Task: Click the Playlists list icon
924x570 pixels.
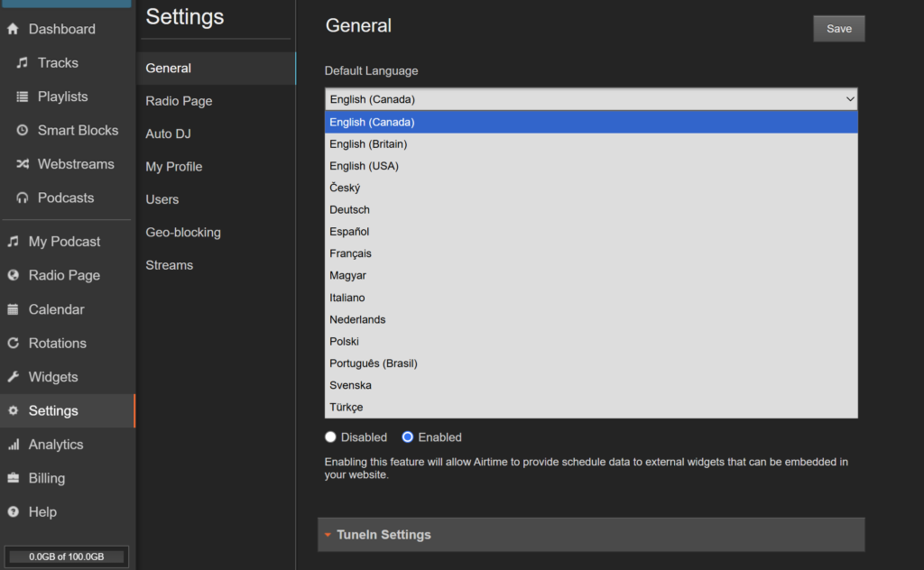Action: tap(23, 97)
